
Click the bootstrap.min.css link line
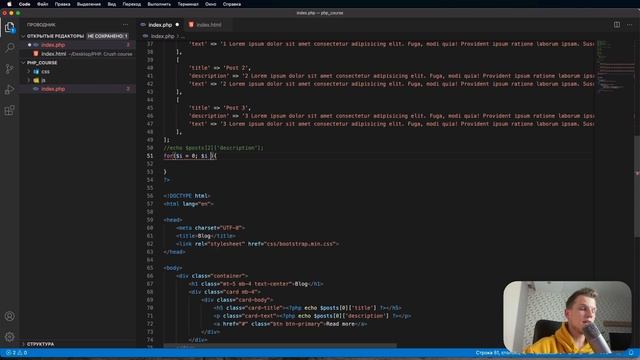point(257,244)
